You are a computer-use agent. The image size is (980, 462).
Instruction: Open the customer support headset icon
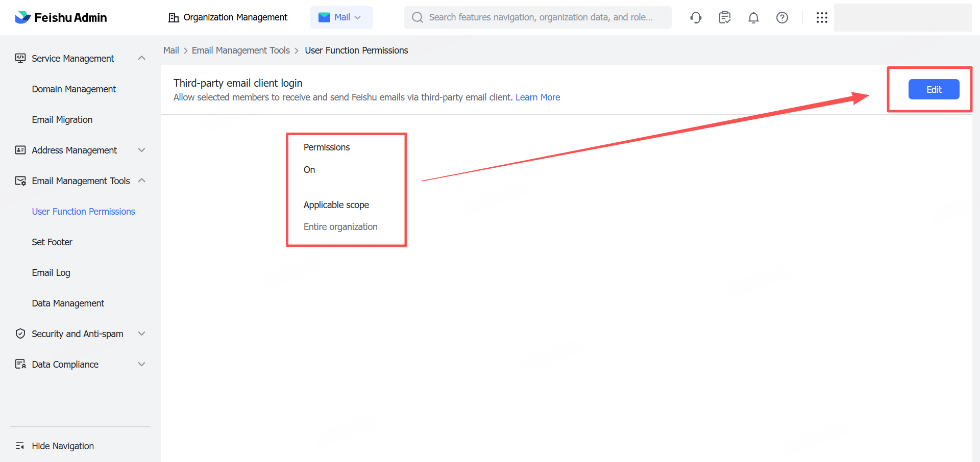[696, 18]
